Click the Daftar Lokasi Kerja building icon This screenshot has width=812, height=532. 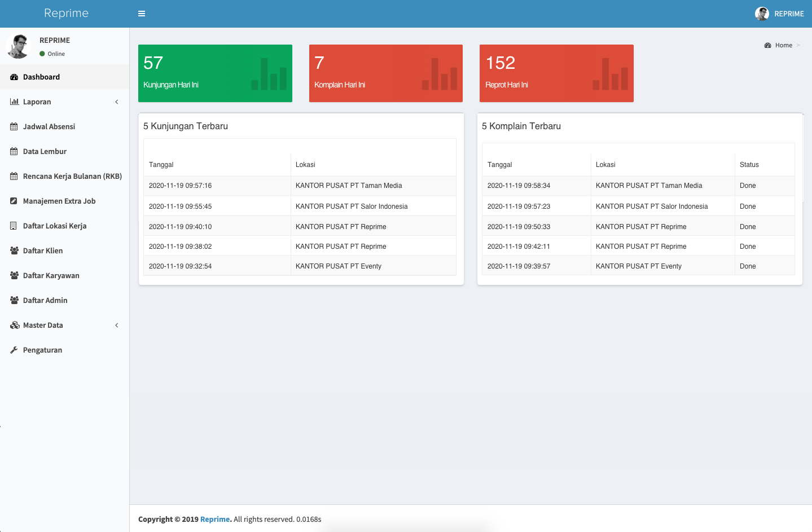click(x=14, y=226)
